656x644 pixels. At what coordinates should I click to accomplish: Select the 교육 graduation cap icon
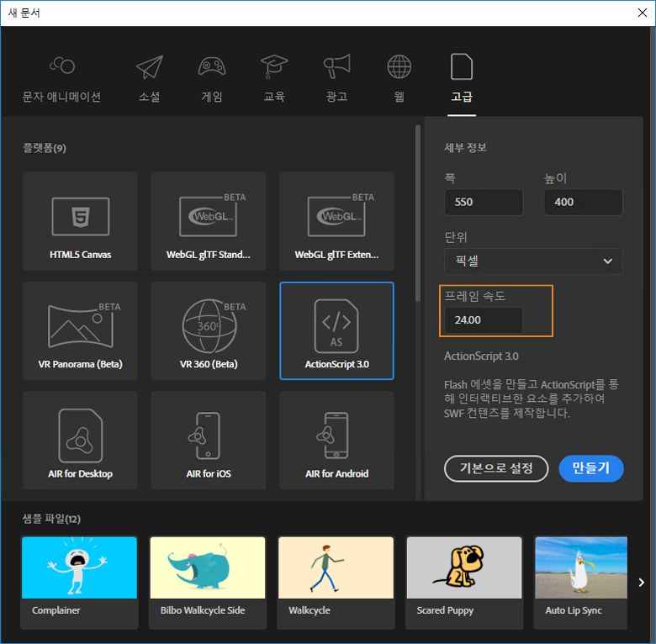(274, 66)
